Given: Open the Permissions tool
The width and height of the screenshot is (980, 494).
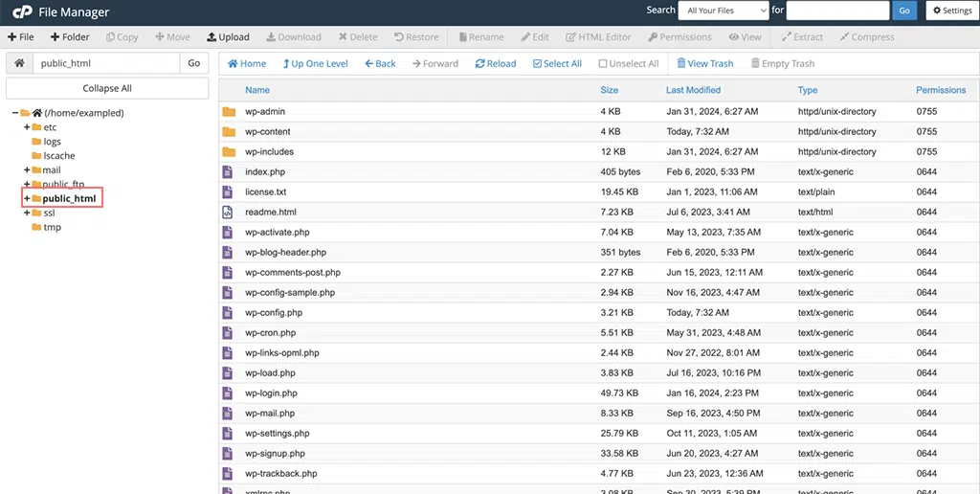Looking at the screenshot, I should point(680,37).
